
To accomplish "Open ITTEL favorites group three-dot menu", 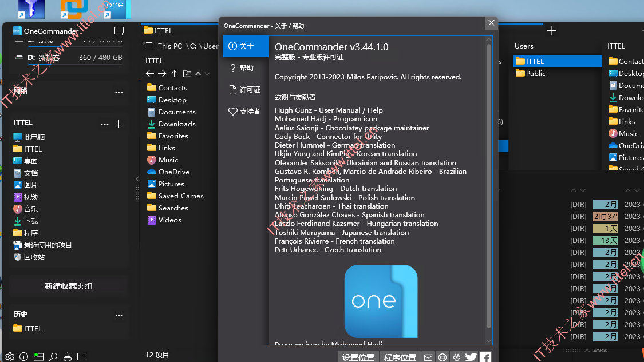I will pos(105,124).
